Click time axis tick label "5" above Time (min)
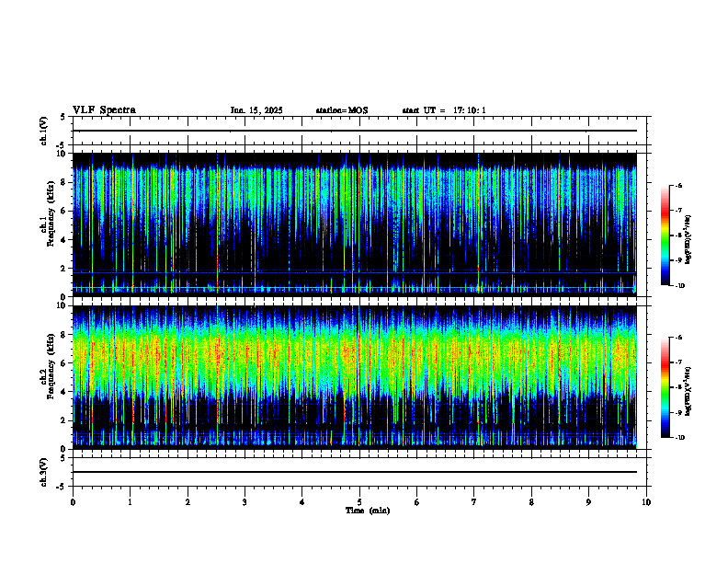 point(359,502)
